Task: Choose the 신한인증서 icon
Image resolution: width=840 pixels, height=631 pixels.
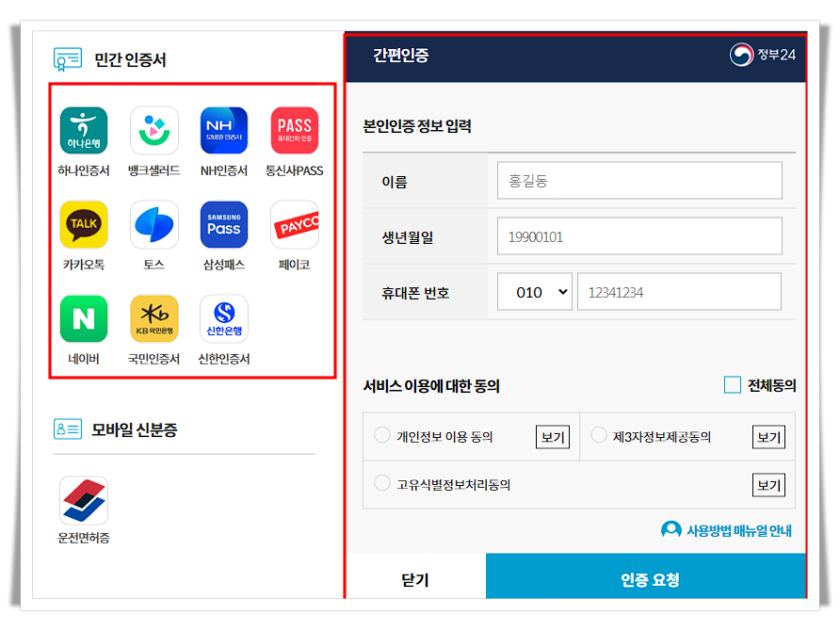Action: [224, 318]
